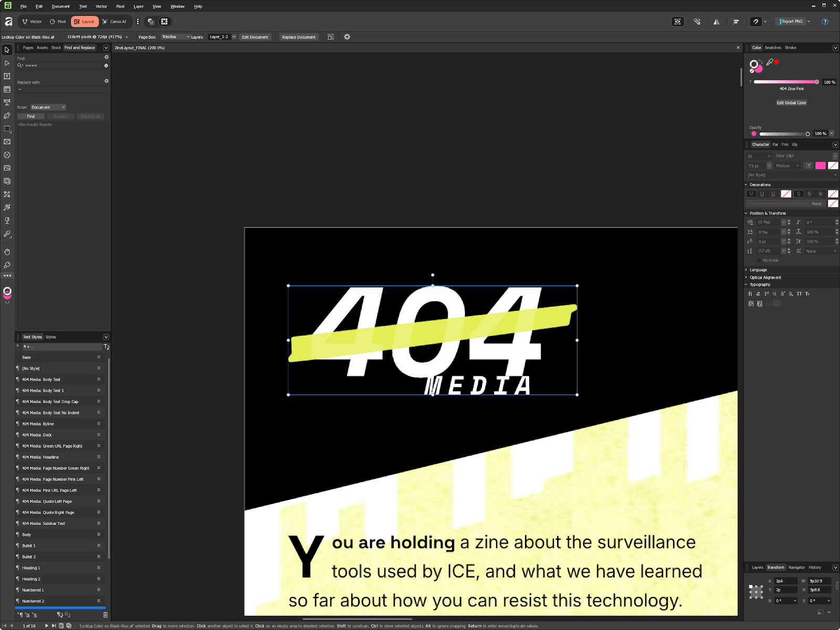Screen dimensions: 840x630
Task: Click the Edit Global Color button
Action: (x=791, y=102)
